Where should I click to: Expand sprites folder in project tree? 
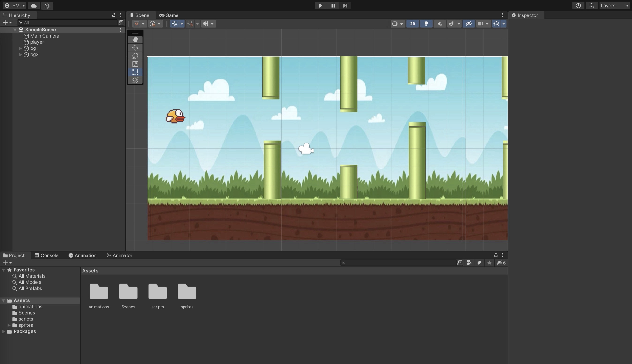[9, 325]
